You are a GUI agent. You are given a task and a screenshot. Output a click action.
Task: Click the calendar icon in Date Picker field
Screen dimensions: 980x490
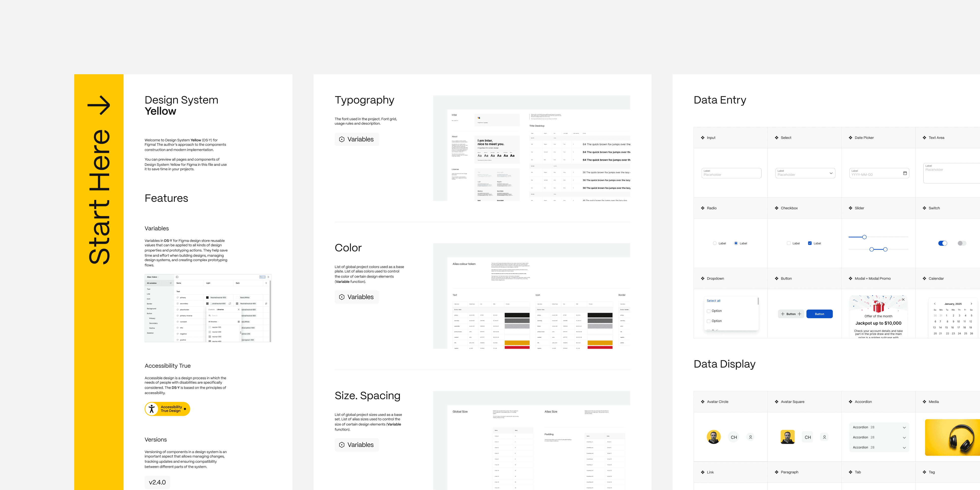(905, 173)
